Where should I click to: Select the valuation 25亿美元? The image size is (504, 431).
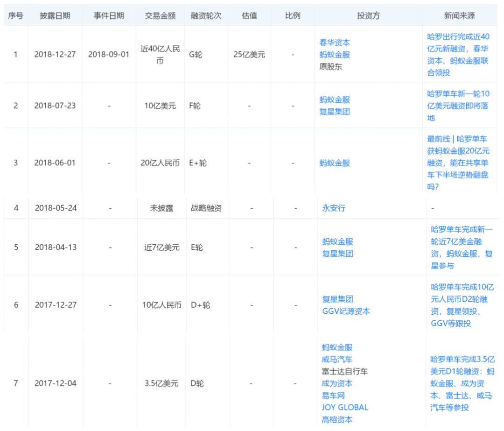pyautogui.click(x=249, y=55)
